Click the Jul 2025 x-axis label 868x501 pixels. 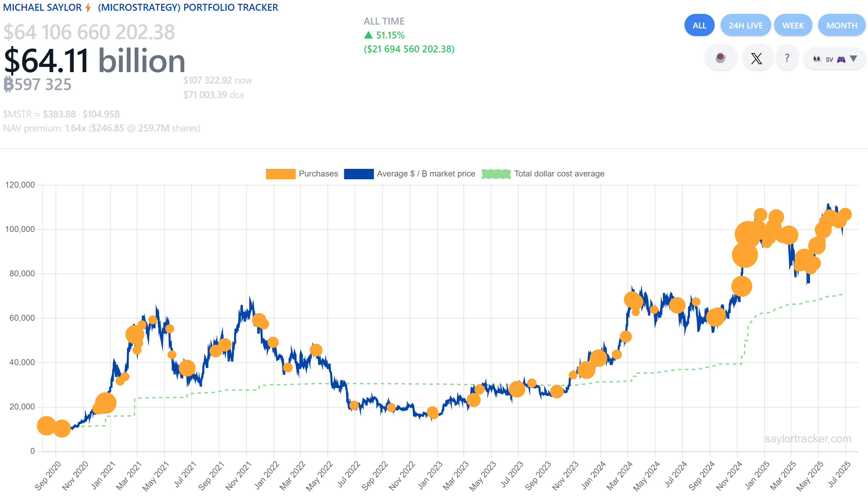point(839,474)
